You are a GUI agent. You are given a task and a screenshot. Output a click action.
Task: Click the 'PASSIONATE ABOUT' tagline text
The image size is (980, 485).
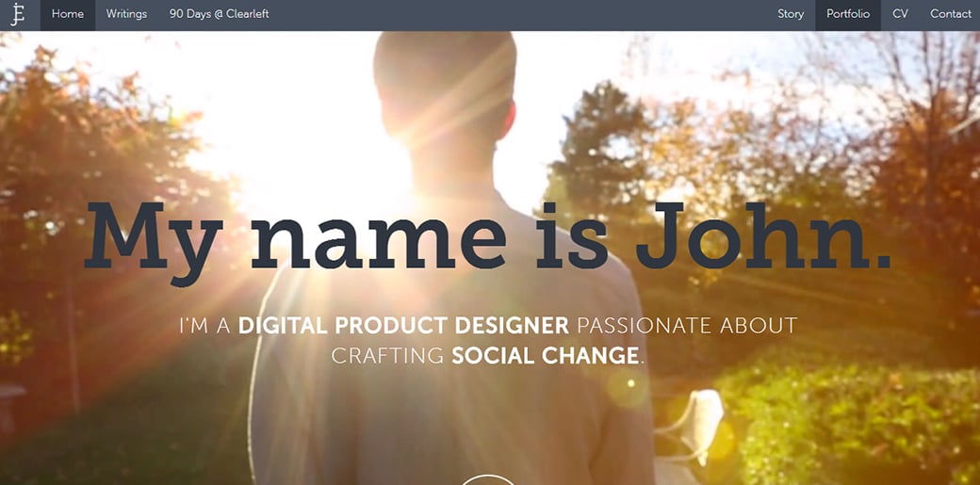click(x=687, y=326)
